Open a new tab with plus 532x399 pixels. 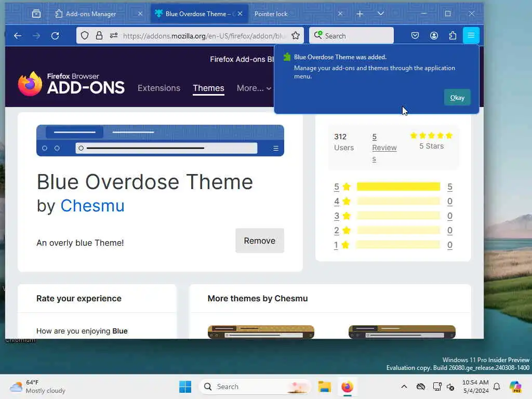pyautogui.click(x=360, y=14)
